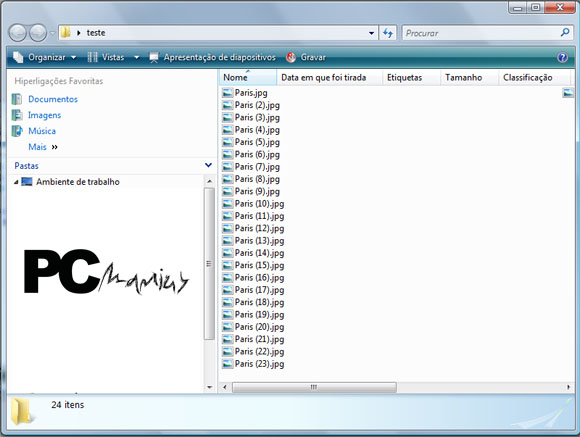
Task: Expand the address bar history dropdown
Action: click(x=371, y=33)
